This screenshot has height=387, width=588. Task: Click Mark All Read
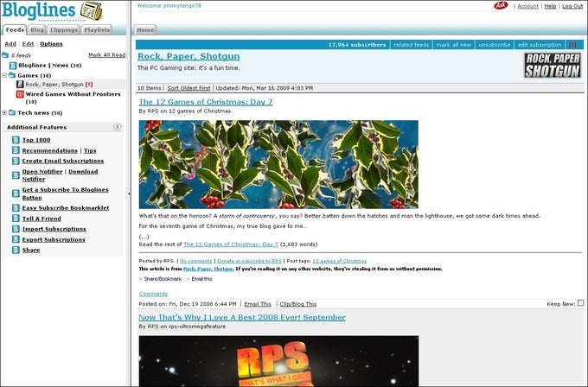click(107, 55)
